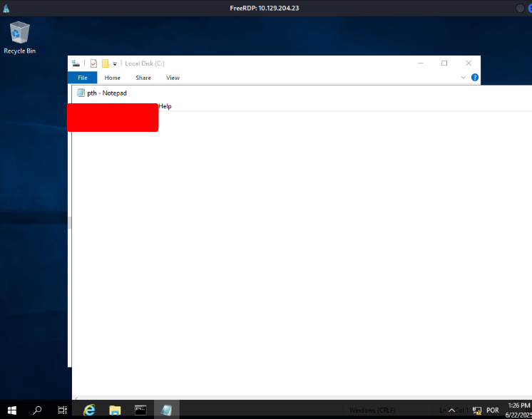532x419 pixels.
Task: Click the network icon in system tray
Action: [476, 410]
